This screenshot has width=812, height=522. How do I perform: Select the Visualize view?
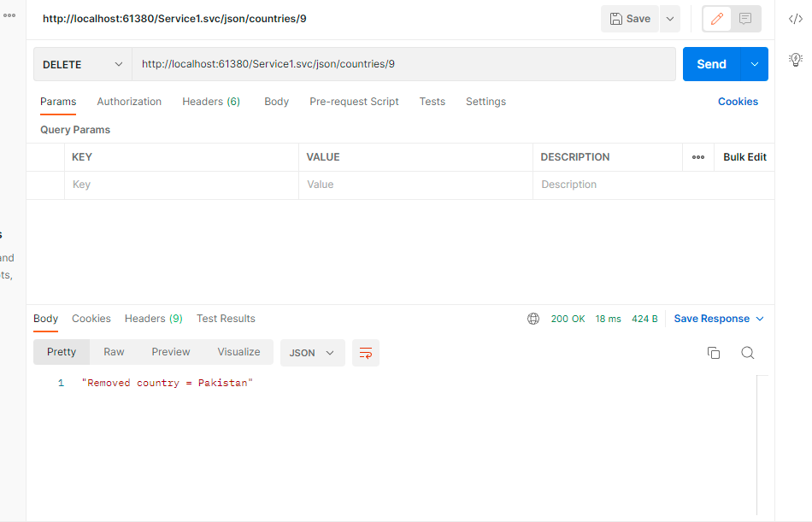(x=238, y=352)
